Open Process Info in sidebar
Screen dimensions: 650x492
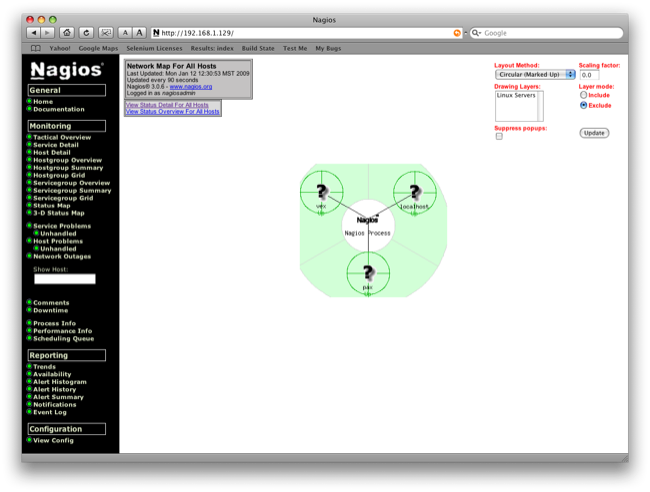pos(55,323)
